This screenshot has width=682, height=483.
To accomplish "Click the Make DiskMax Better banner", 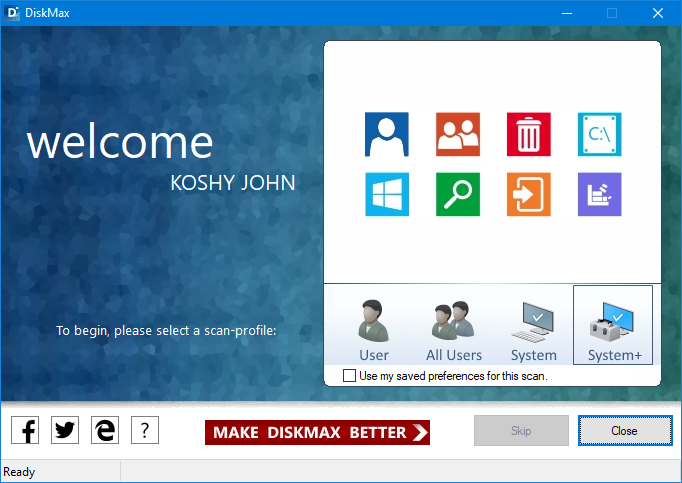I will click(318, 433).
